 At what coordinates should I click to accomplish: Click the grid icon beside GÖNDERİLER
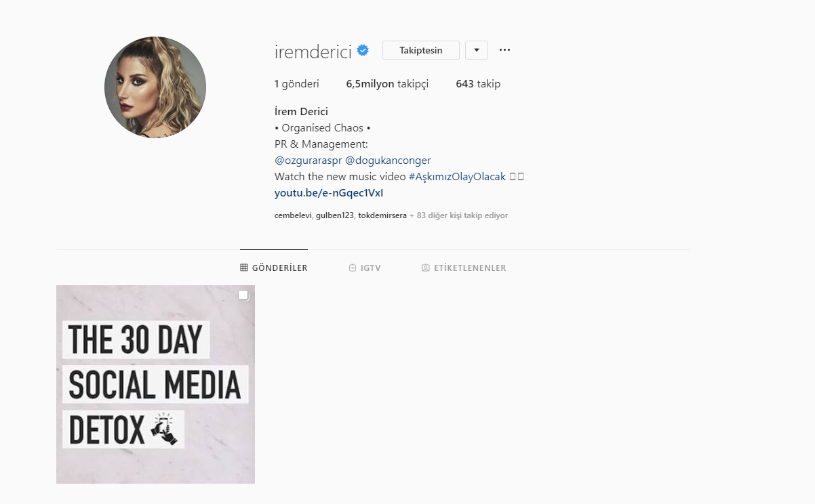[x=244, y=268]
